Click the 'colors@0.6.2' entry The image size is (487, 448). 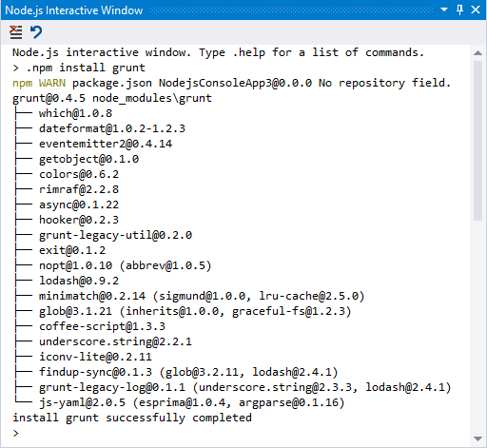pos(79,174)
